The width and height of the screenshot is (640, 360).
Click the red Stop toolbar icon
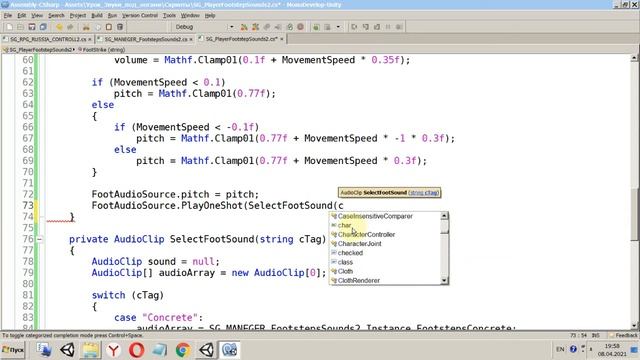(300, 27)
